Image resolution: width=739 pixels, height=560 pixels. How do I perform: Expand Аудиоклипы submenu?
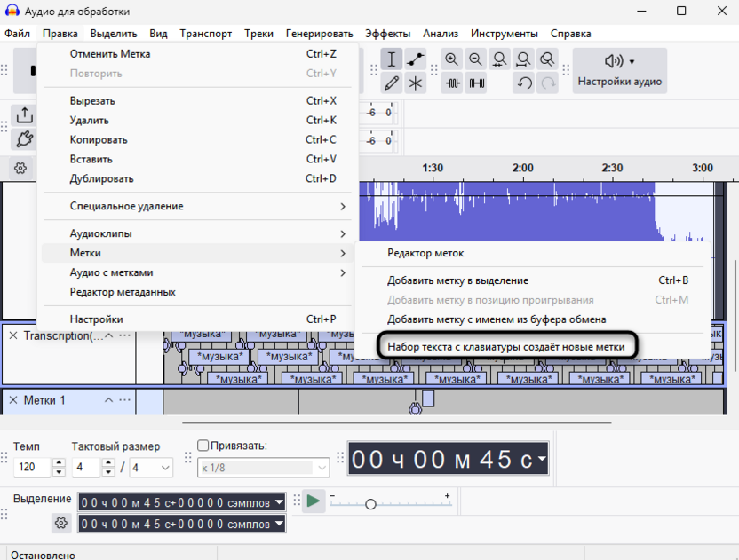(x=197, y=233)
